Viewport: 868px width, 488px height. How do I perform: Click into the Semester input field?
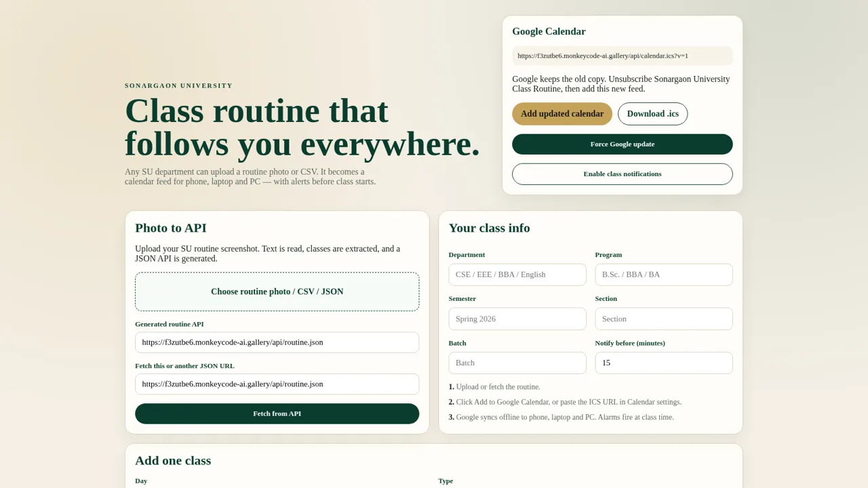[517, 319]
